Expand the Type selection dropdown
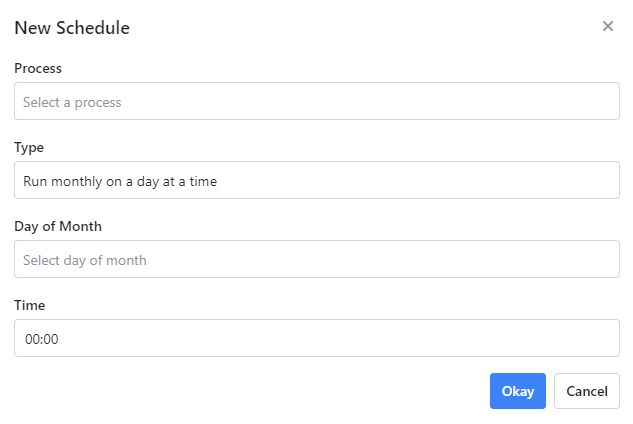633x424 pixels. (x=316, y=180)
